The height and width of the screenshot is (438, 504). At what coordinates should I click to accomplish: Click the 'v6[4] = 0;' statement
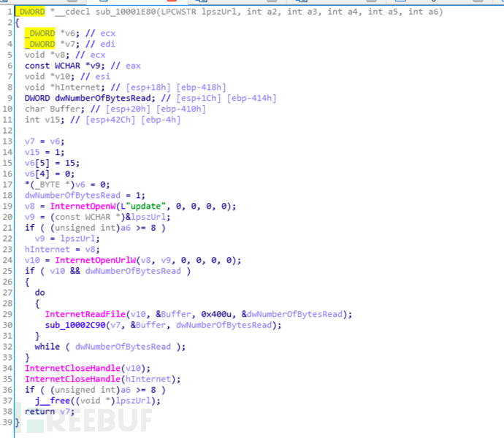pyautogui.click(x=50, y=174)
